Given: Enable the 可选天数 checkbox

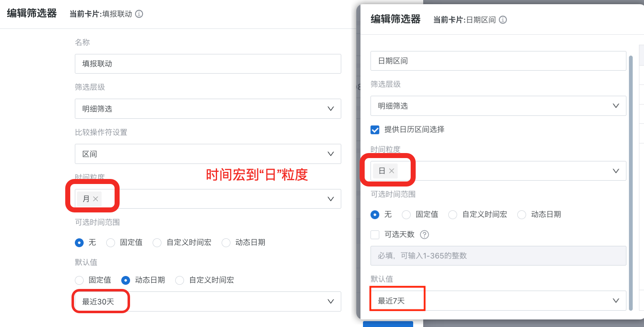Looking at the screenshot, I should [x=375, y=235].
